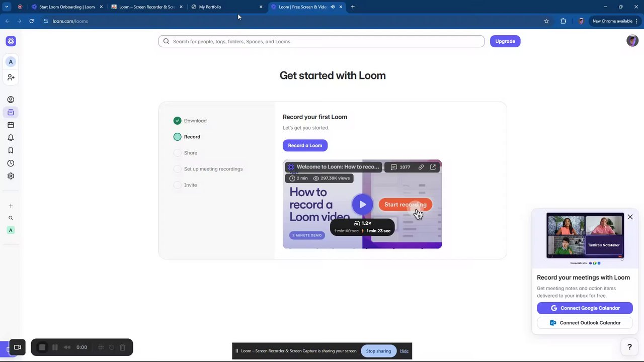Click the search field for Looms
The width and height of the screenshot is (644, 362).
(321, 41)
